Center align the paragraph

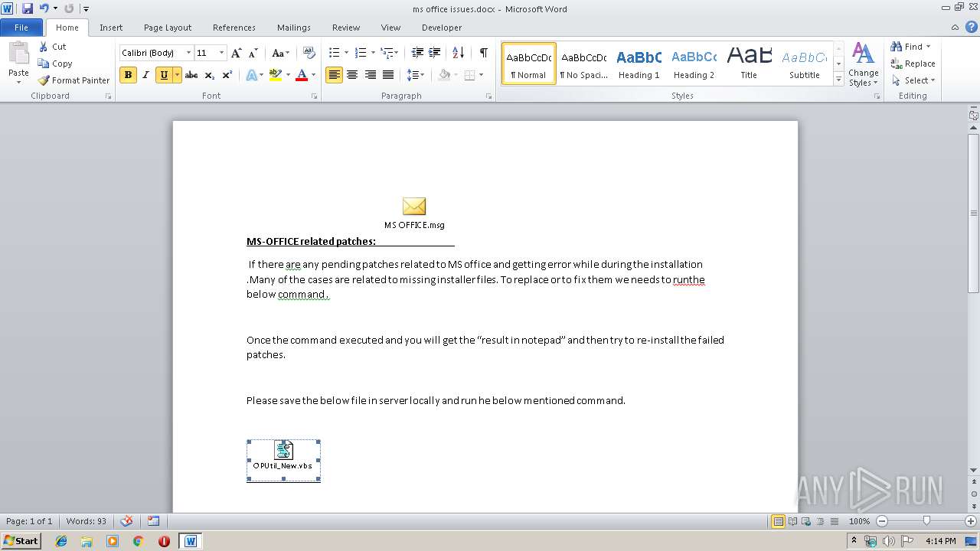352,75
